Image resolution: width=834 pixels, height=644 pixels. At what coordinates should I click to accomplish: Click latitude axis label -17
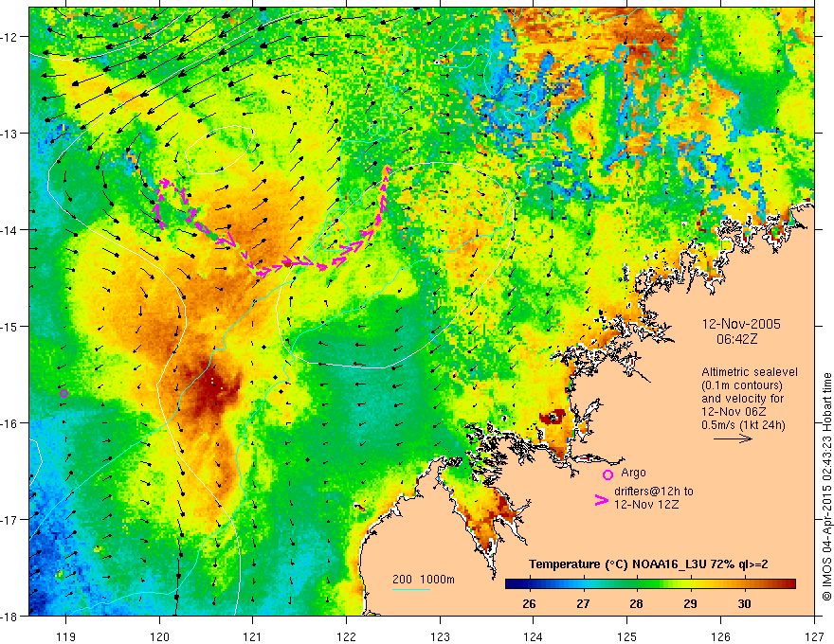[x=9, y=520]
